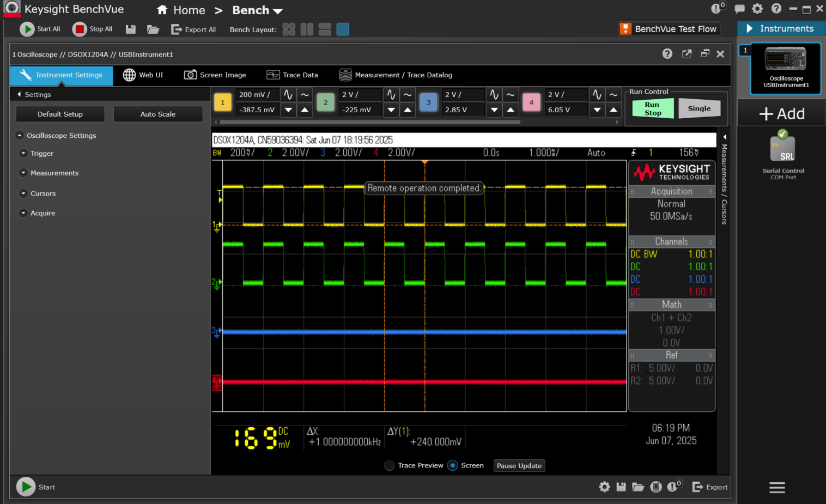Restore the oscilloscope panel size icon
This screenshot has height=504, width=826.
tap(705, 53)
